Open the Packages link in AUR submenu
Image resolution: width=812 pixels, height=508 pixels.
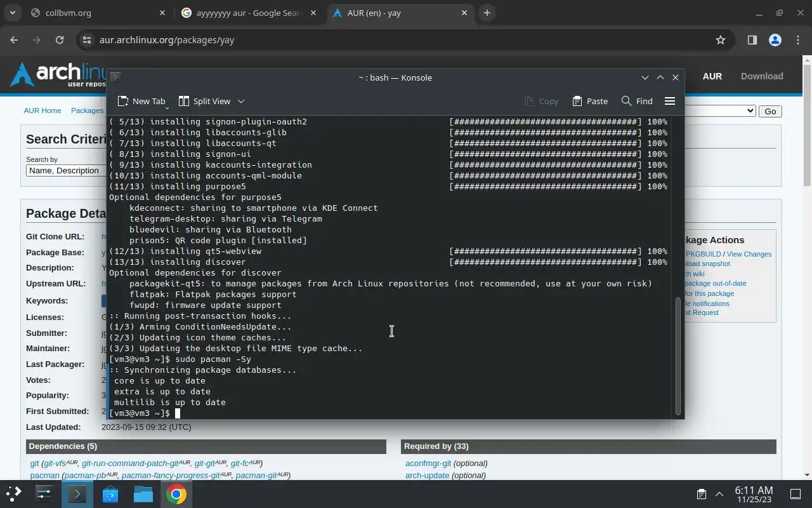click(87, 110)
